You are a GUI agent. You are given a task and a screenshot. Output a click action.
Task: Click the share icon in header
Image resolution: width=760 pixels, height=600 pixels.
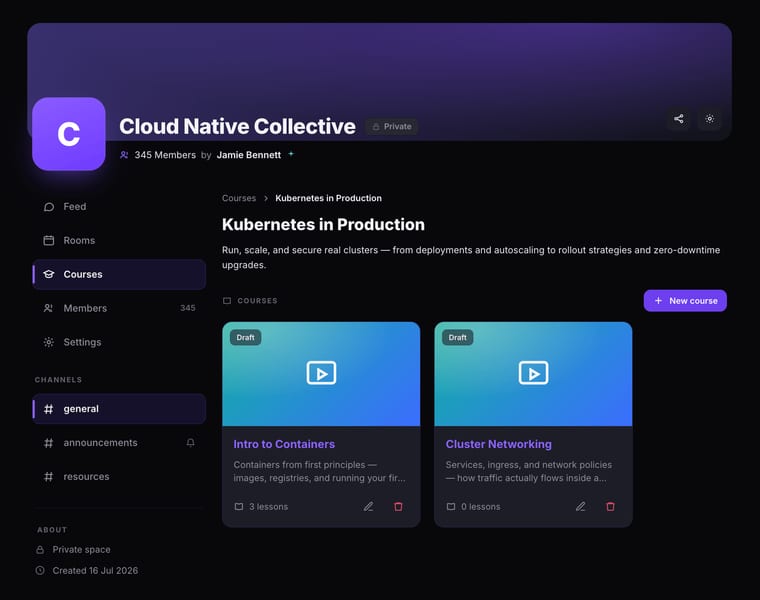[679, 119]
